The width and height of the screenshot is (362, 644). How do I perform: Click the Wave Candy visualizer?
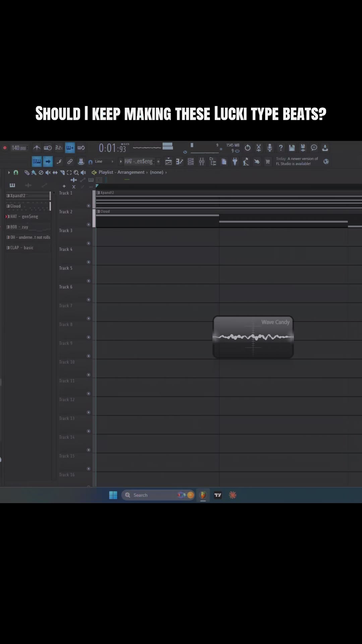pyautogui.click(x=253, y=337)
